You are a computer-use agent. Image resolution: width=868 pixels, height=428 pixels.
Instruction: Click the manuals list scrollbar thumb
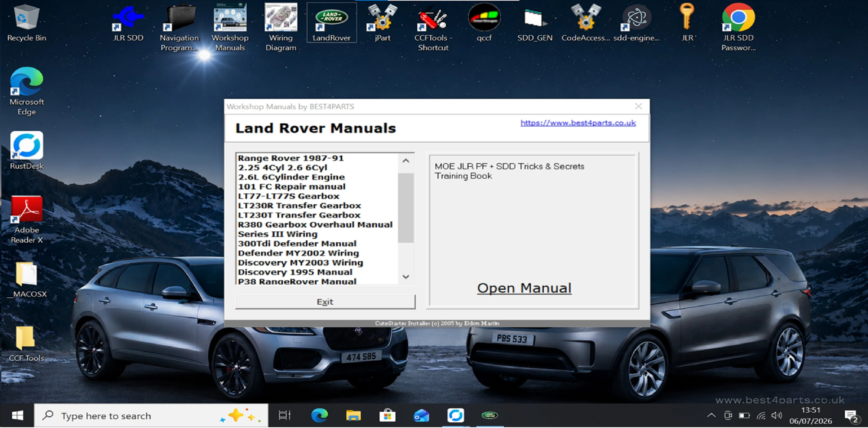pos(406,208)
